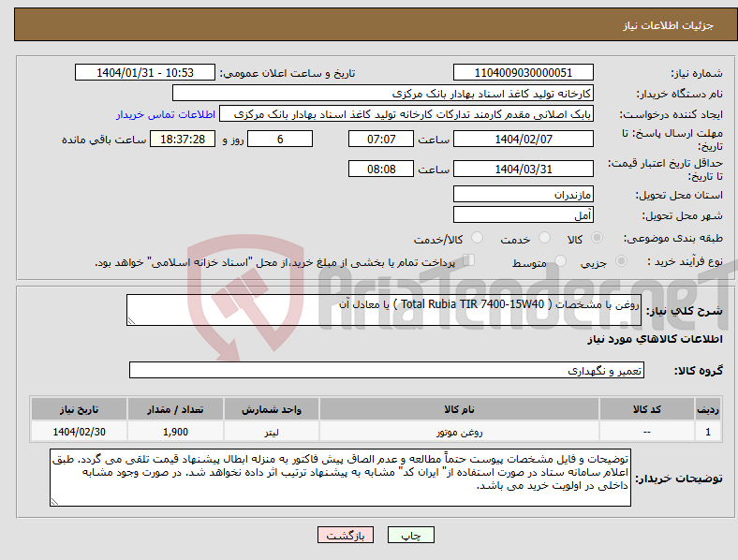Click the unit cell لیتر

[x=272, y=432]
